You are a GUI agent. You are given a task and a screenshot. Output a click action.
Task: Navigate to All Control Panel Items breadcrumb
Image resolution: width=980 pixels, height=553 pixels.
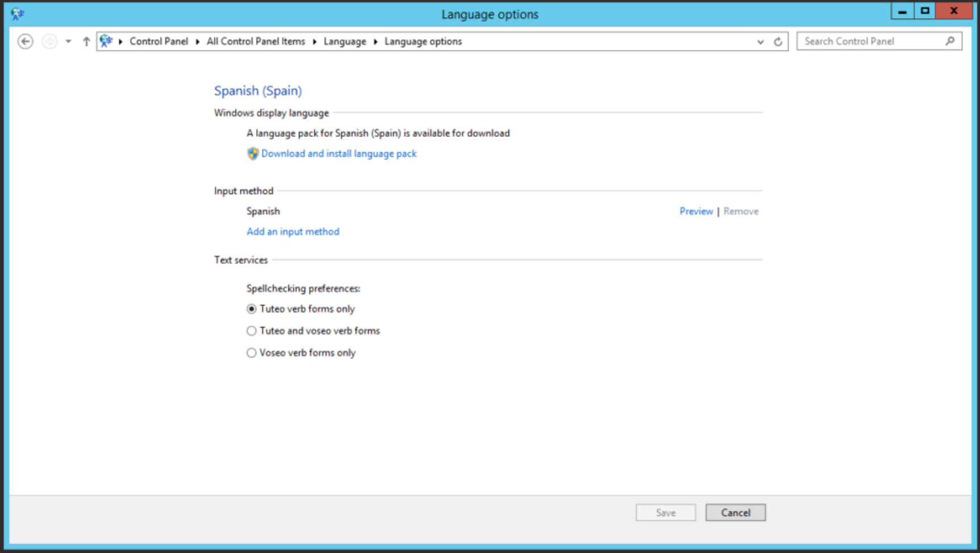coord(256,41)
